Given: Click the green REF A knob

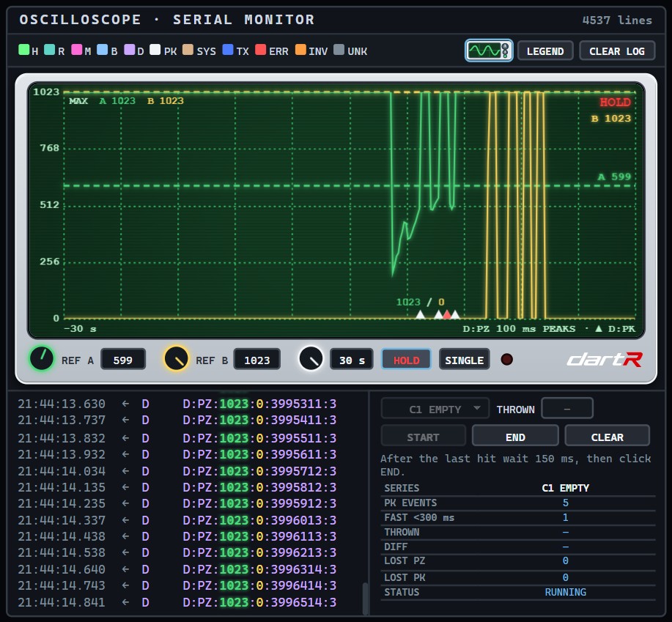Looking at the screenshot, I should pos(42,358).
